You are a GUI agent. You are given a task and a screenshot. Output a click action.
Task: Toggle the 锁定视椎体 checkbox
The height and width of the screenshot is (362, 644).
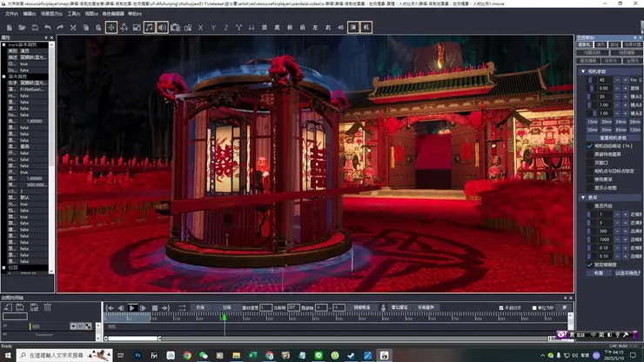point(590,264)
